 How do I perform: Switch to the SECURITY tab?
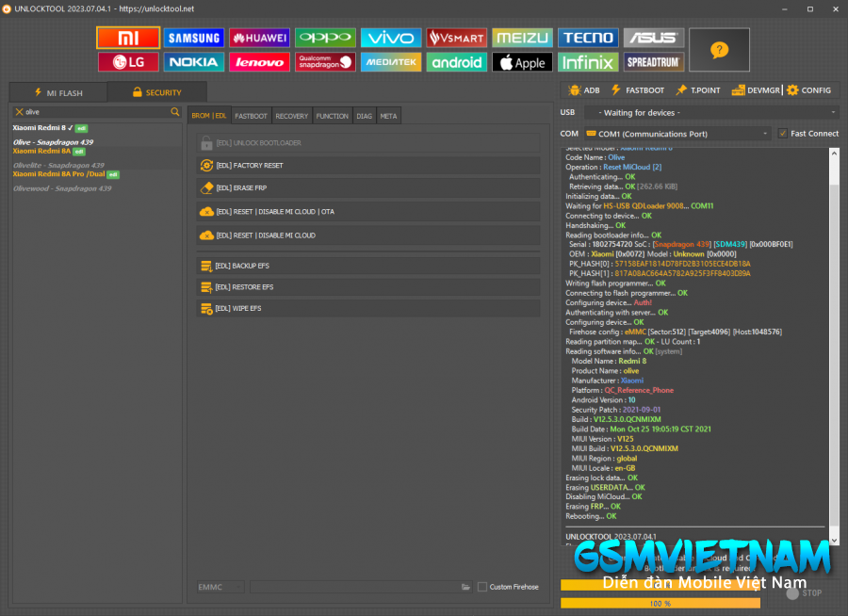(x=156, y=92)
